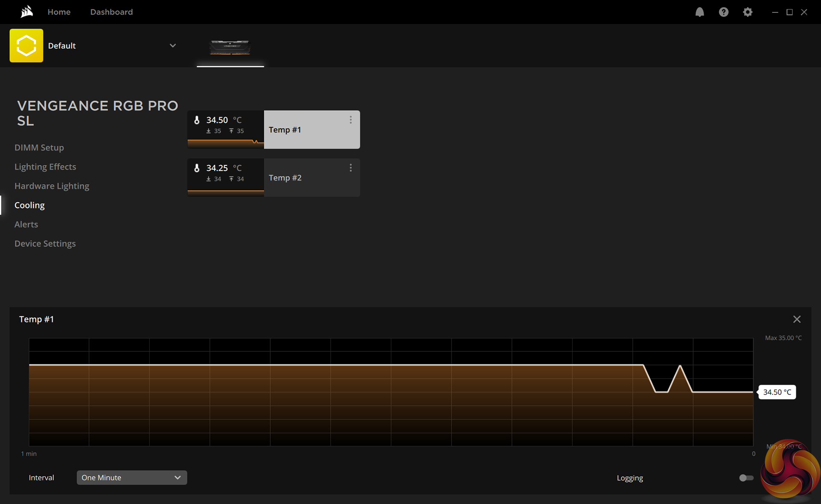Open the Lighting Effects section
821x504 pixels.
(x=45, y=167)
